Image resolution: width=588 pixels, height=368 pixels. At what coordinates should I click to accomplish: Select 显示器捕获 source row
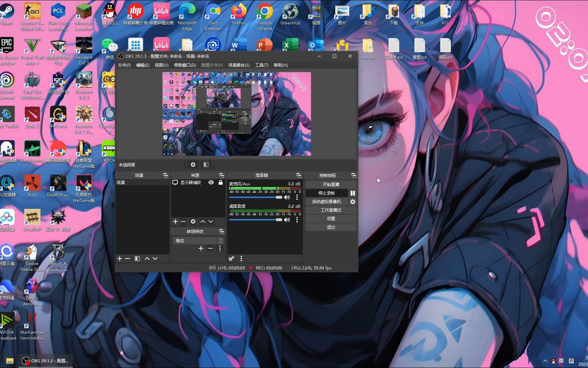tap(198, 183)
